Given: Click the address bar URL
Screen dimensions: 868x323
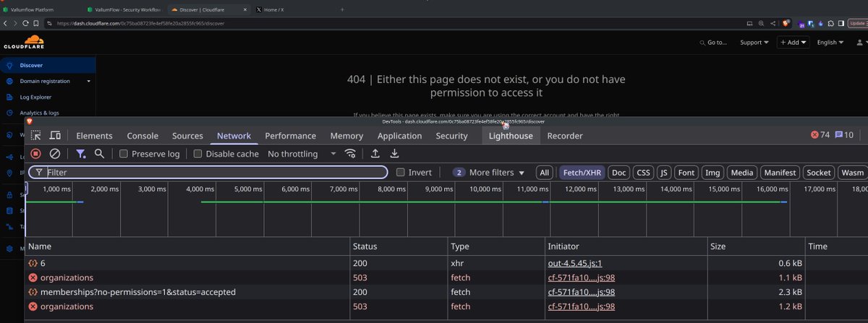Looking at the screenshot, I should click(140, 23).
